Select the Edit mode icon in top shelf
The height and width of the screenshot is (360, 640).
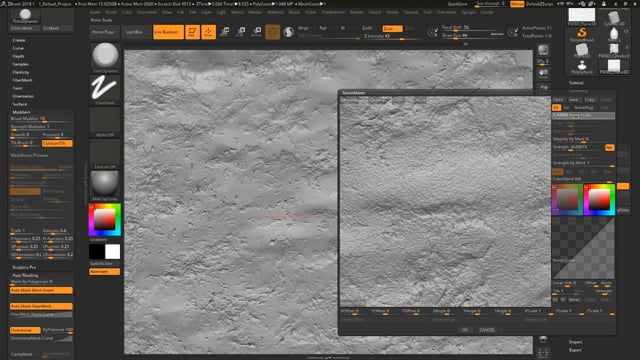click(192, 32)
